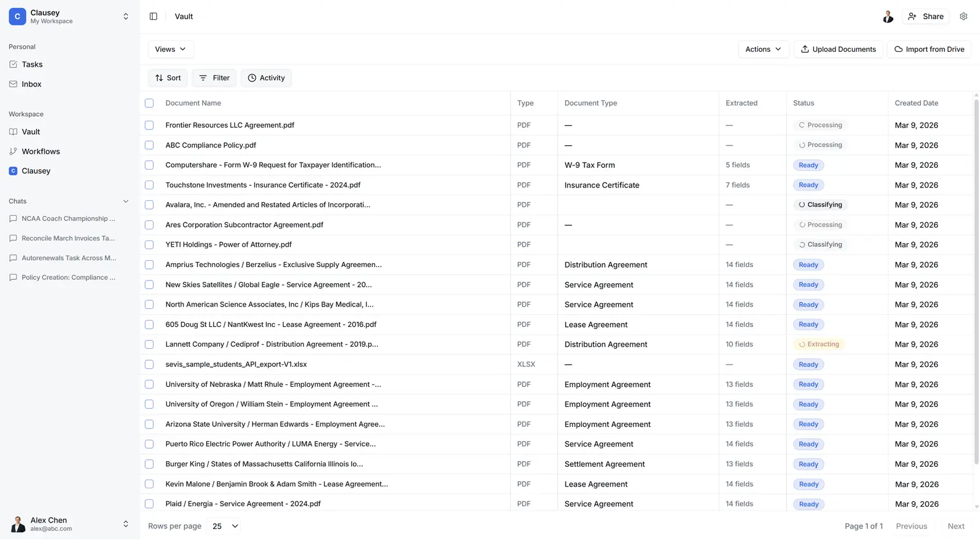Click the Tasks icon in sidebar

pos(13,64)
